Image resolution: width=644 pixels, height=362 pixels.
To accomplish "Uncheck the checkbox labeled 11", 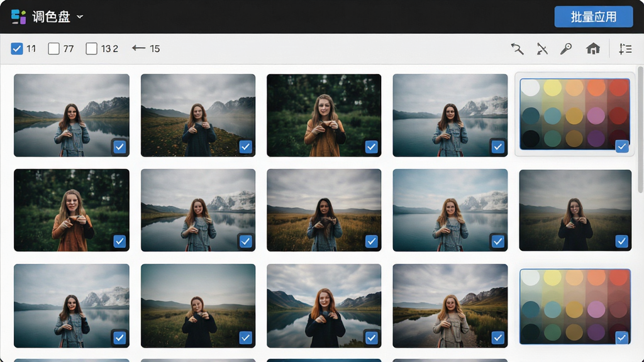I will click(17, 49).
